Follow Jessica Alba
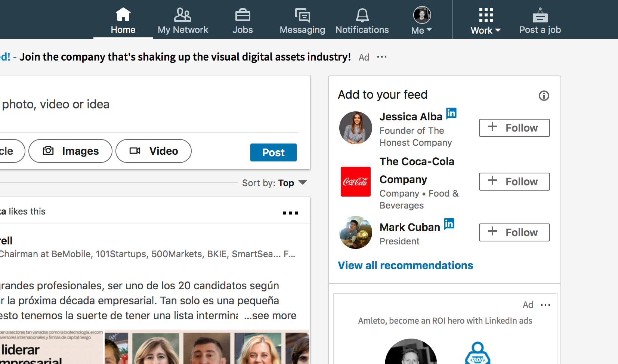 pos(515,128)
